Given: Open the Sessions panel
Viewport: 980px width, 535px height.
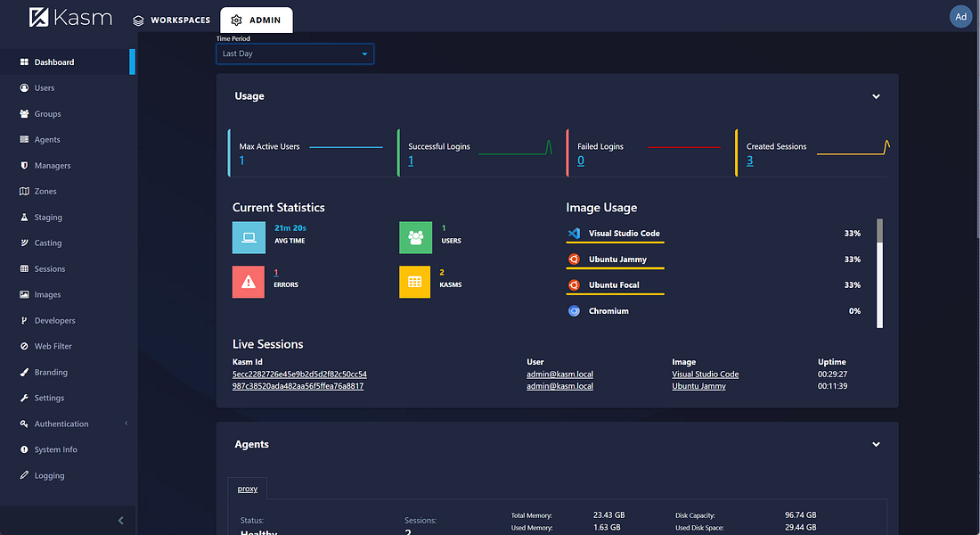Looking at the screenshot, I should (47, 268).
